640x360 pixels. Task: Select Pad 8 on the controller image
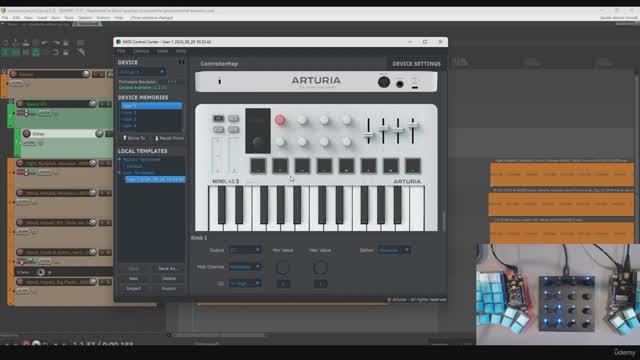[413, 166]
